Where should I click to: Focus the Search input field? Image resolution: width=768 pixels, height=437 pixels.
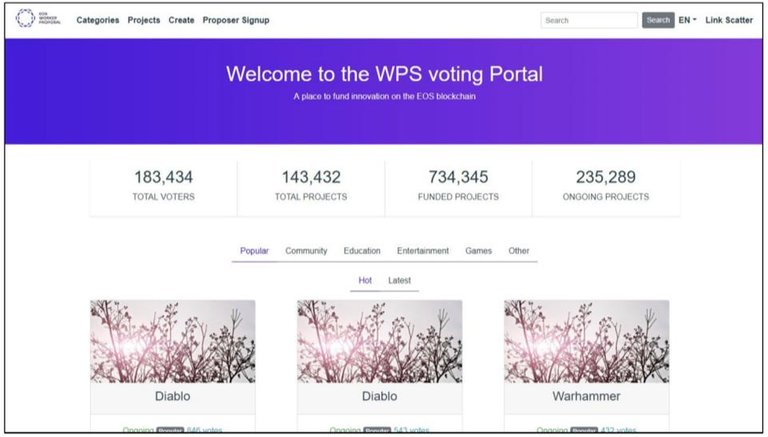[x=589, y=20]
